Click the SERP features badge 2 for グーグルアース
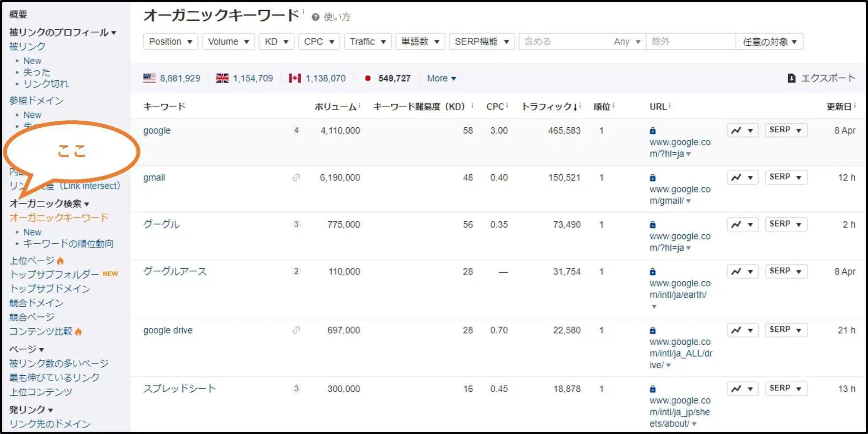This screenshot has width=868, height=434. 296,271
